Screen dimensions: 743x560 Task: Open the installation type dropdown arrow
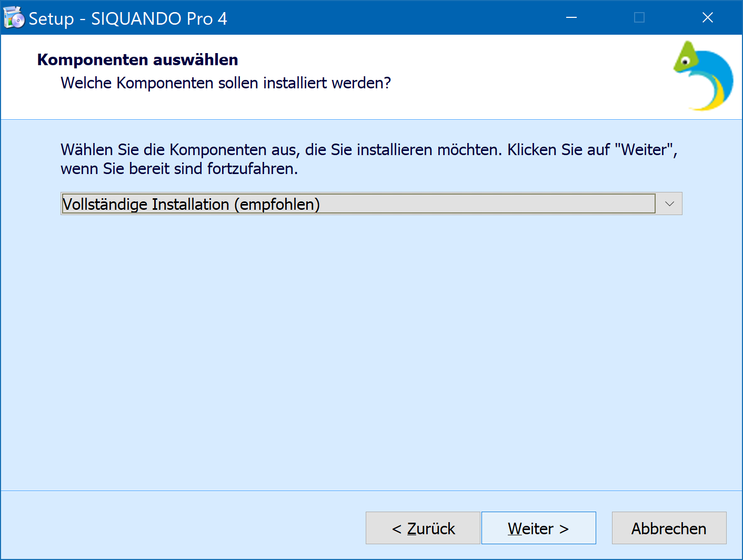[x=669, y=203]
